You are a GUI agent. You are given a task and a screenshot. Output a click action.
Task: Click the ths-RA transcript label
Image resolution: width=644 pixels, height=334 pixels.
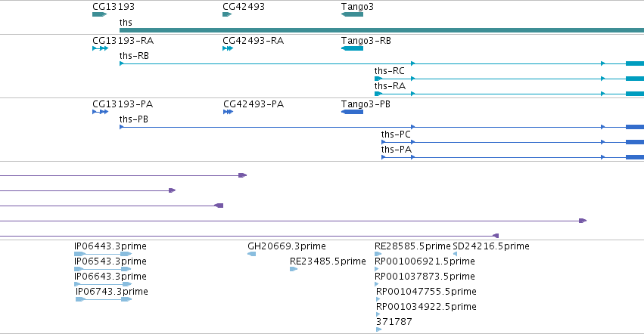(390, 86)
